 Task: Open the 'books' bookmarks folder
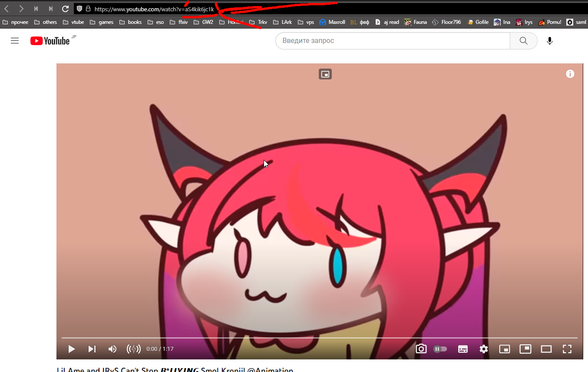point(131,22)
